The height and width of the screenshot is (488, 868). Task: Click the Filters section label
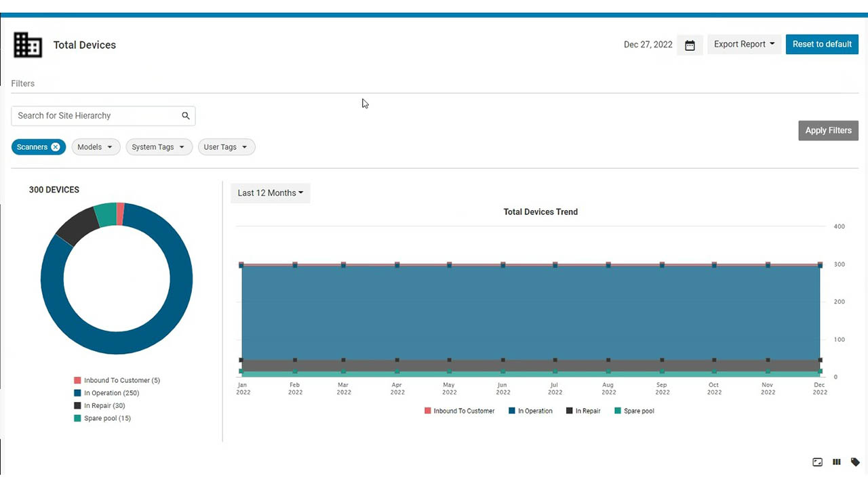click(23, 83)
